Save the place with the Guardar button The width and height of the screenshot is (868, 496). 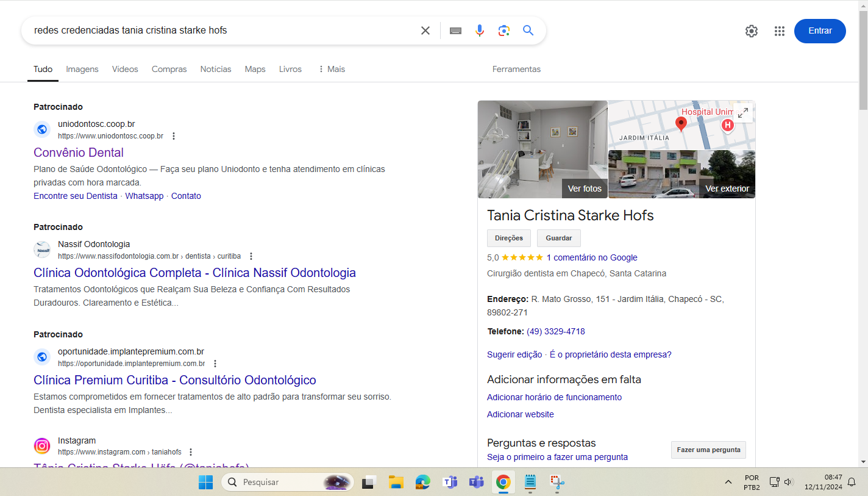(559, 238)
